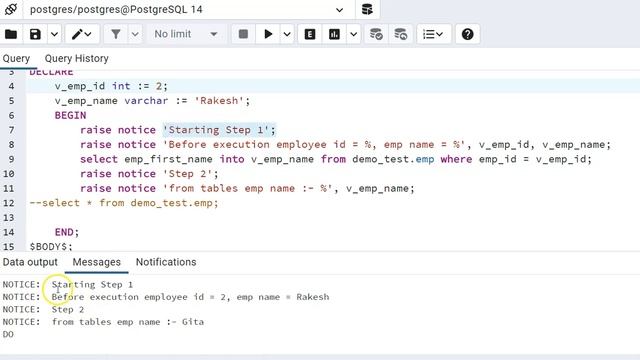Click the 'from tables emp name' code line
Image resolution: width=640 pixels, height=360 pixels.
[x=247, y=189]
